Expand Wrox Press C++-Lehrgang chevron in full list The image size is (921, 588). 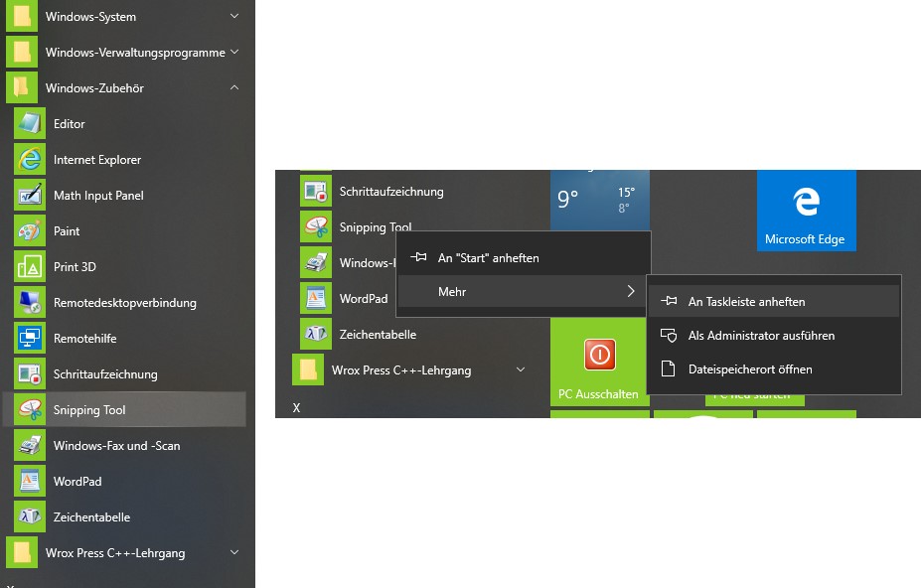pyautogui.click(x=234, y=553)
